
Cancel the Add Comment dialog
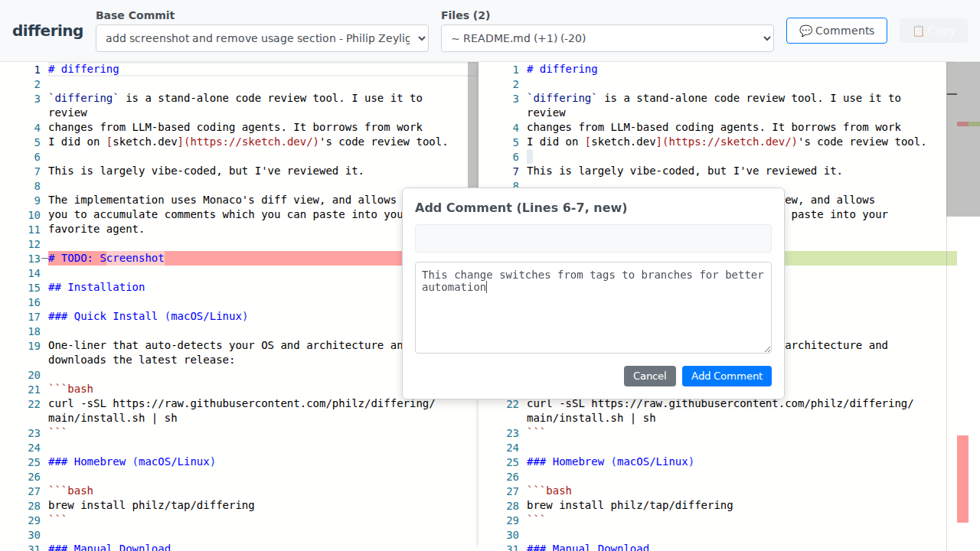pos(650,376)
